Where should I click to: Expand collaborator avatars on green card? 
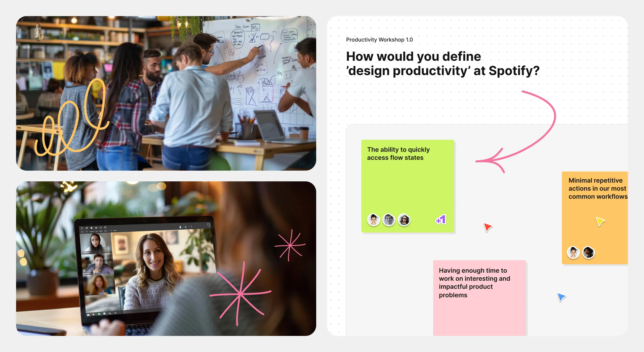[x=440, y=220]
